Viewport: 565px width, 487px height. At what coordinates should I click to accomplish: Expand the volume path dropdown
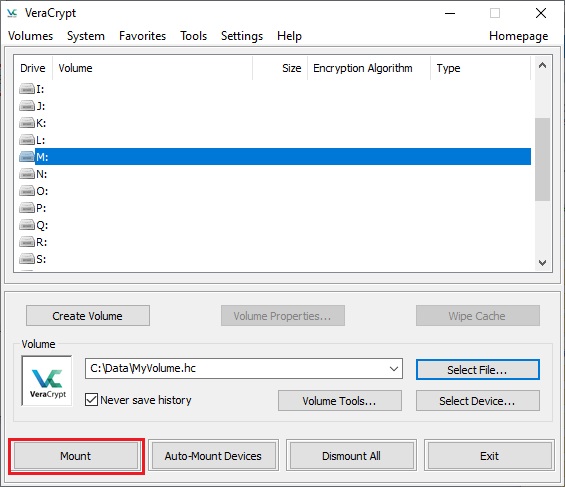coord(394,368)
